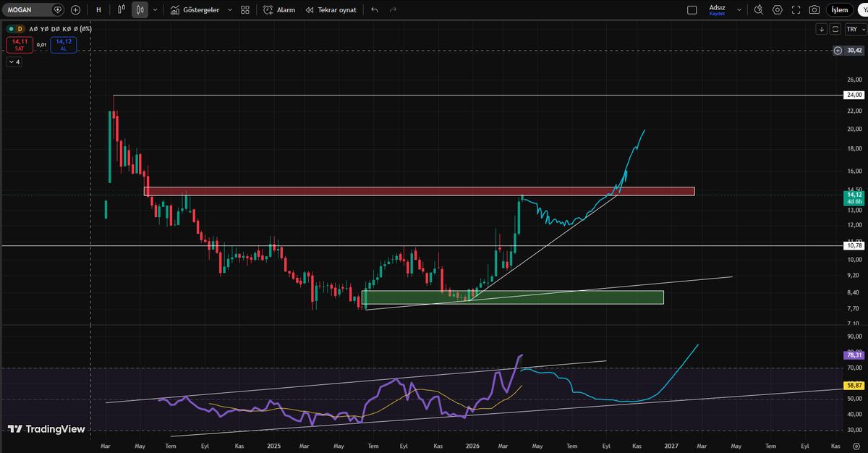Expand the collapsed indicators legend showing 4

tap(14, 62)
